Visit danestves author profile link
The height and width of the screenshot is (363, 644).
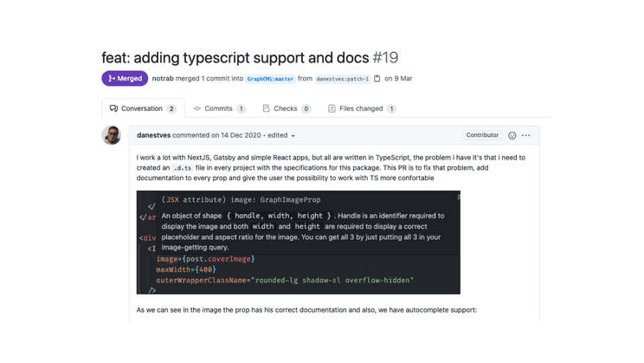(153, 135)
